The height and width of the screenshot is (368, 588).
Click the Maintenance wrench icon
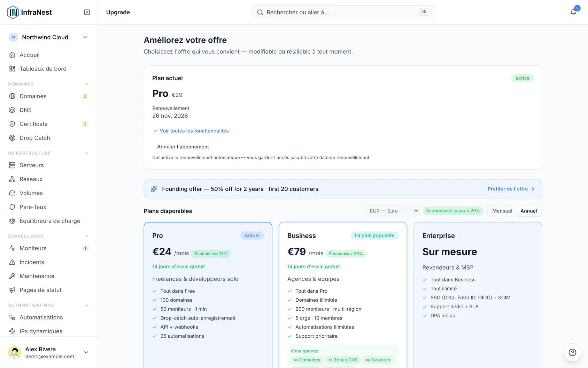(12, 276)
